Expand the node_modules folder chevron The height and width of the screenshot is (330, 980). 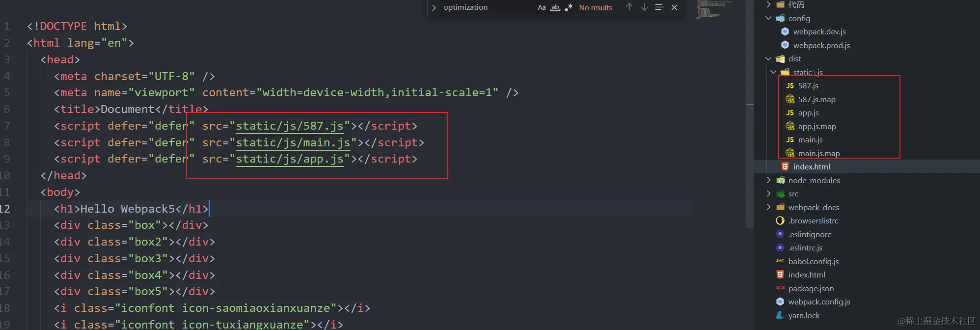click(x=768, y=180)
